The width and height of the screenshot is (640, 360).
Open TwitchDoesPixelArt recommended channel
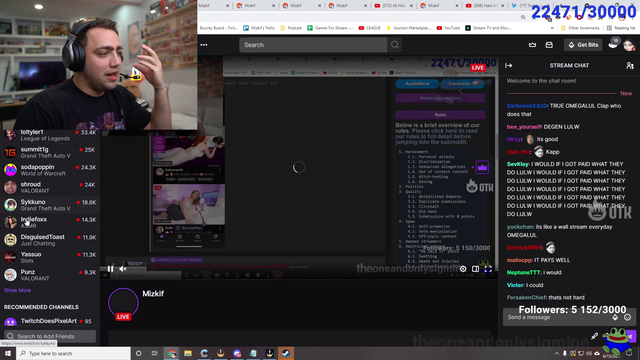tap(50, 321)
